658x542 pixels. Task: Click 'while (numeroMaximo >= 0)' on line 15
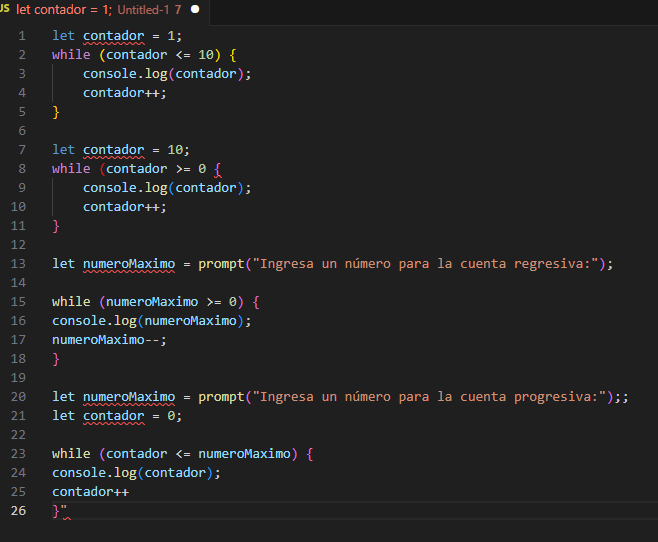point(148,302)
